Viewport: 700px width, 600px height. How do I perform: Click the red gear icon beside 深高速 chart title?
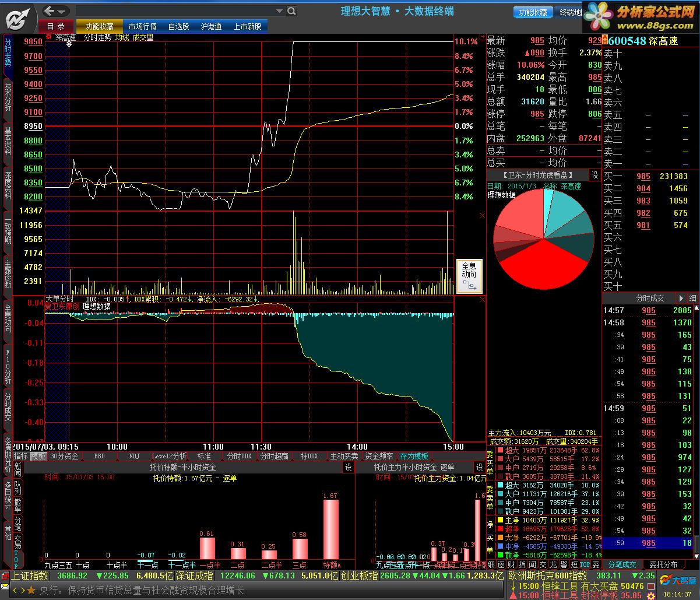[x=48, y=37]
